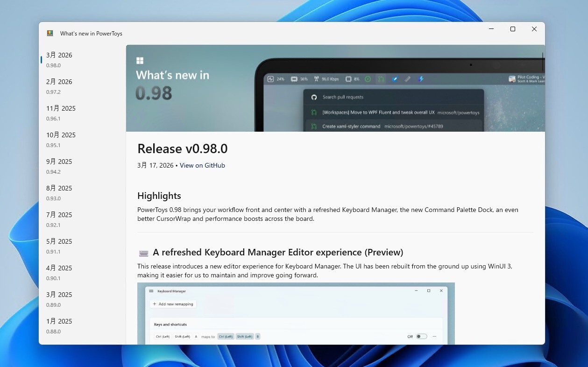Click the Highlights section heading

[x=159, y=196]
